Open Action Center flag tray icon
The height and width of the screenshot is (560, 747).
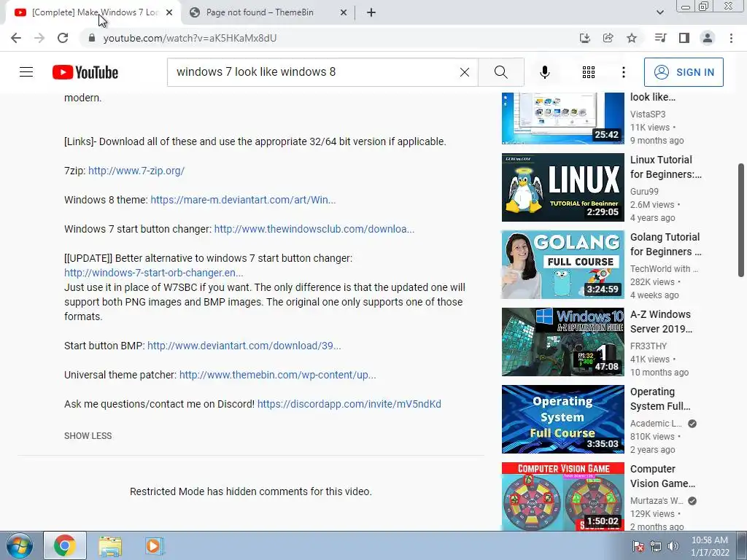638,546
